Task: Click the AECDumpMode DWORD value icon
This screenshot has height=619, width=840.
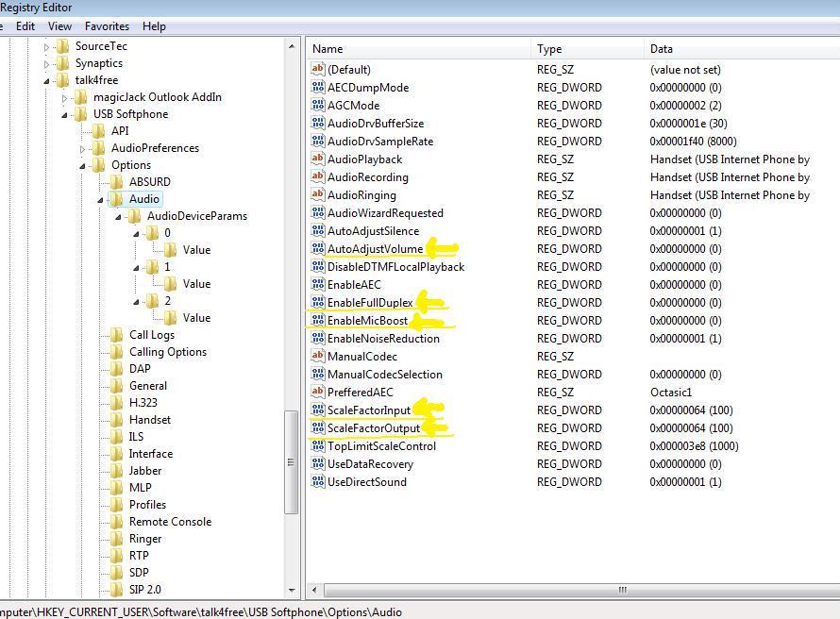Action: pos(318,87)
